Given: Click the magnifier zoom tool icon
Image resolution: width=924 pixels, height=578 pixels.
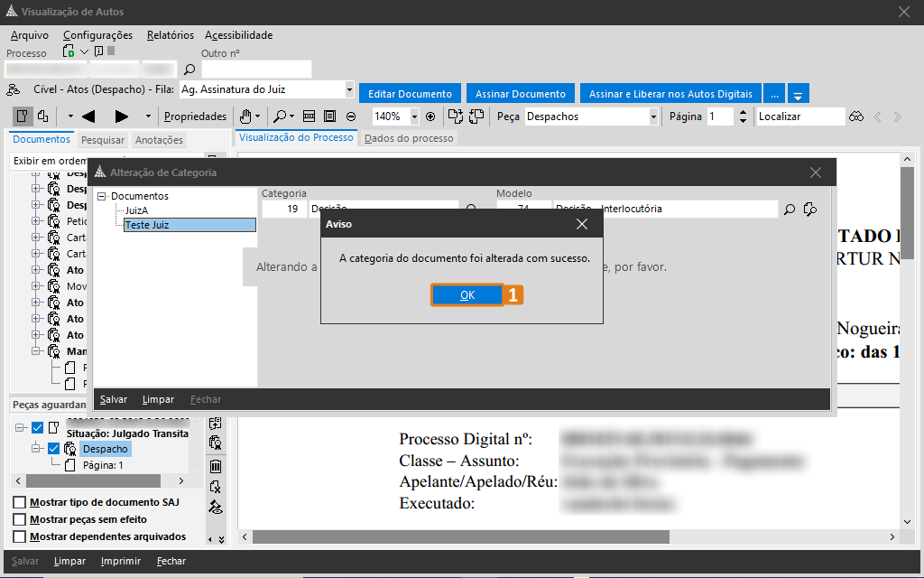Looking at the screenshot, I should (280, 117).
